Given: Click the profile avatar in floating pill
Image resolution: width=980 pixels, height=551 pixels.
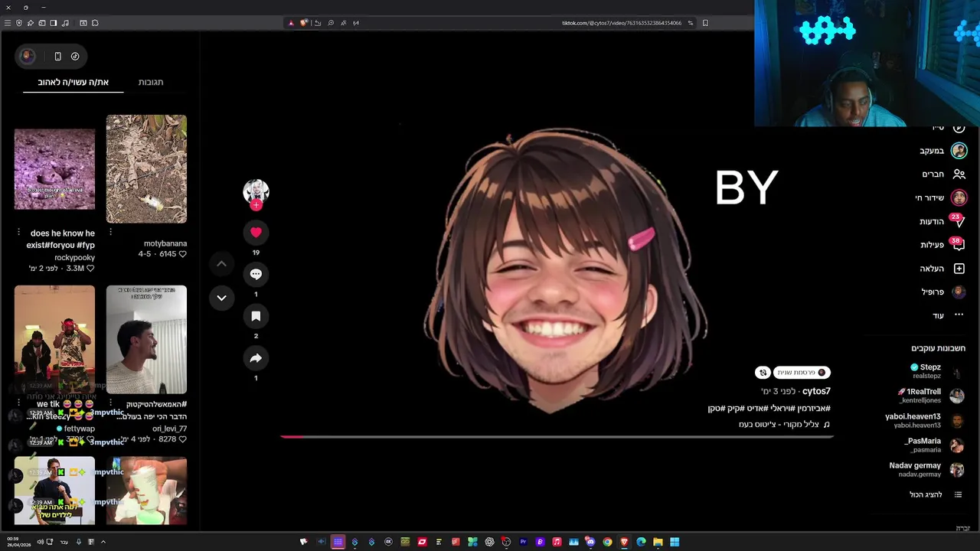Looking at the screenshot, I should tap(27, 56).
